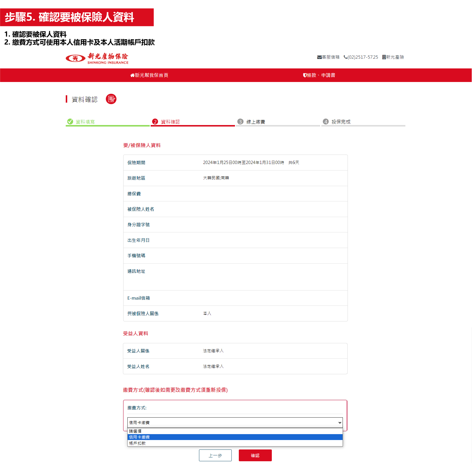
Task: Click the home icon before 新光幫我保首頁
Action: pos(132,75)
